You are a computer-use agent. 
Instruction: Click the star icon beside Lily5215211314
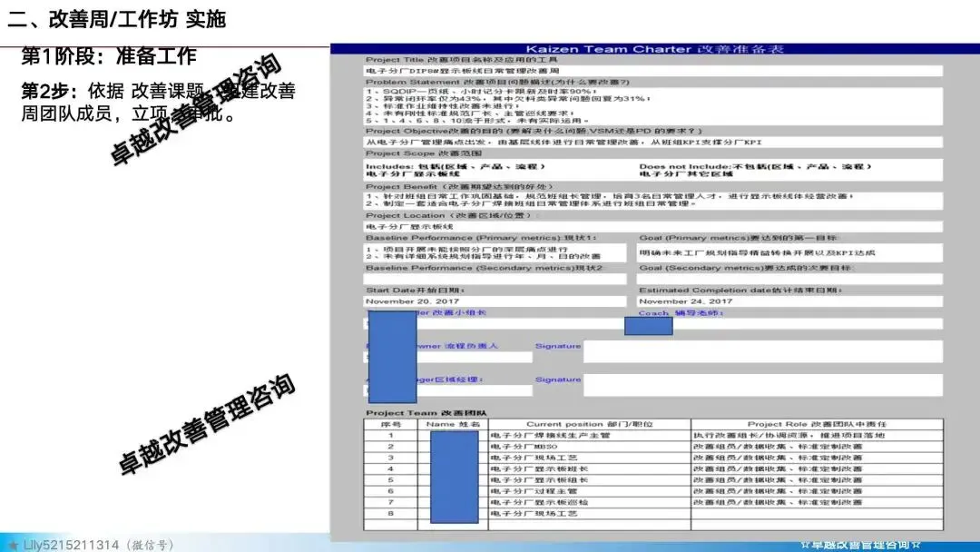(x=13, y=546)
